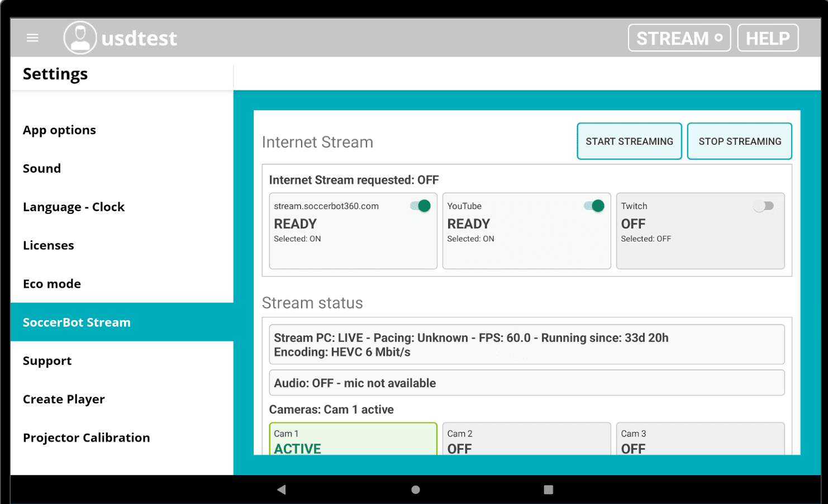Click the Audio OFF mic status box
828x504 pixels.
(x=527, y=383)
